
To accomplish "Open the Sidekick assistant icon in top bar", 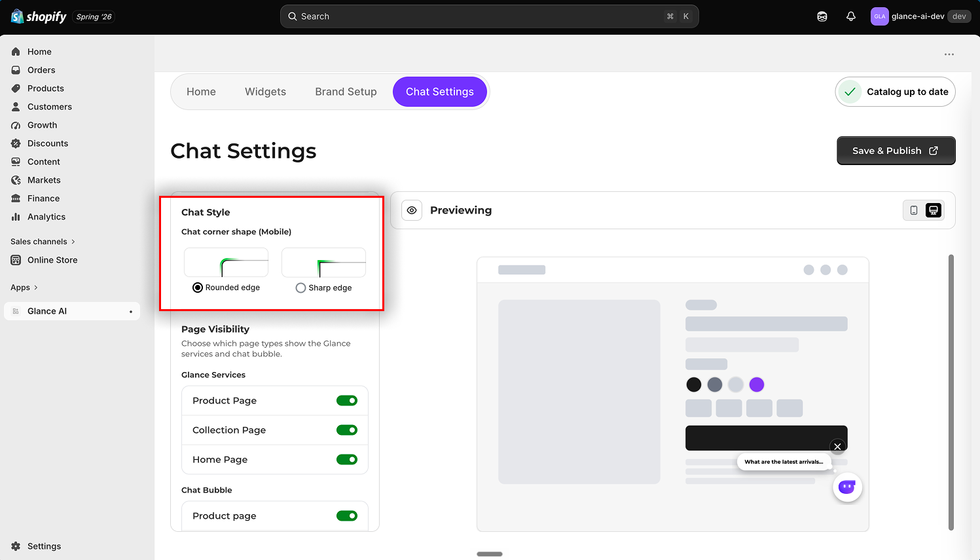I will (x=822, y=16).
